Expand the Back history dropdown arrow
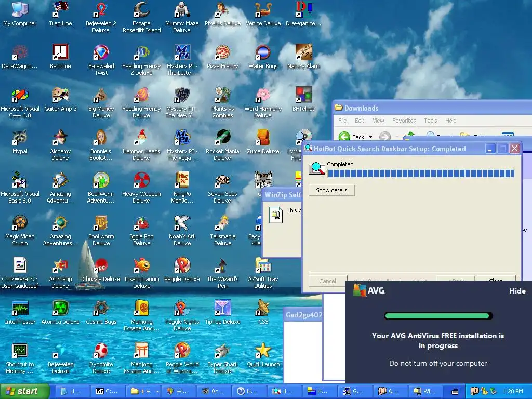Image resolution: width=532 pixels, height=399 pixels. (x=370, y=137)
